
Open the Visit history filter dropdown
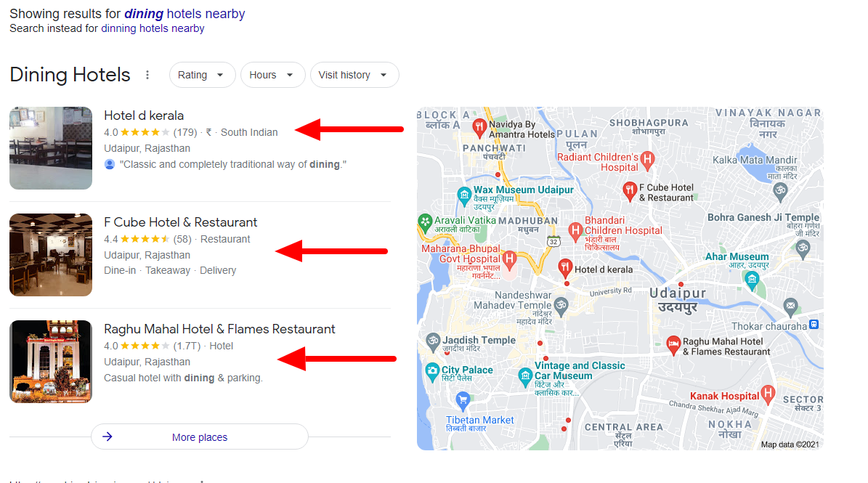(x=354, y=75)
